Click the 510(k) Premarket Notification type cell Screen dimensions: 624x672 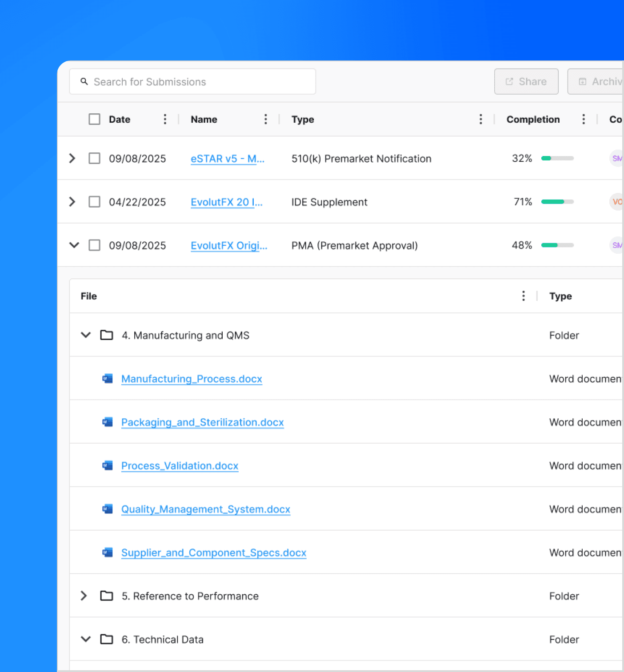(361, 159)
